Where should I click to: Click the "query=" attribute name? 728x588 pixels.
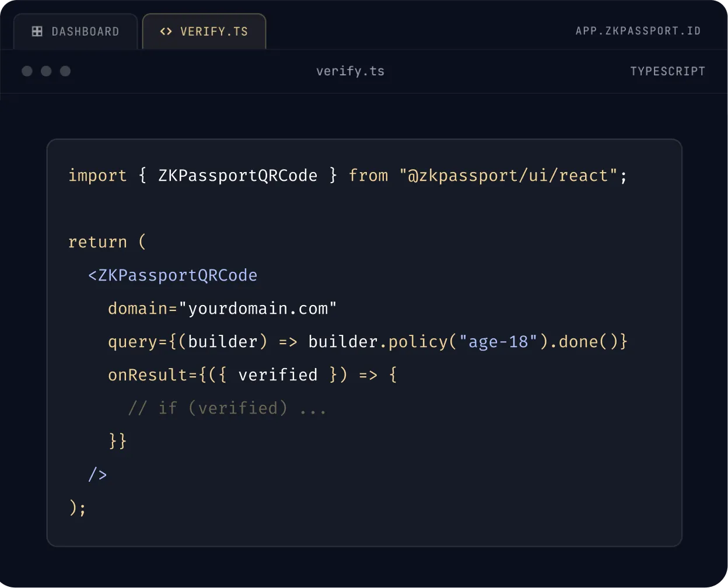click(138, 342)
